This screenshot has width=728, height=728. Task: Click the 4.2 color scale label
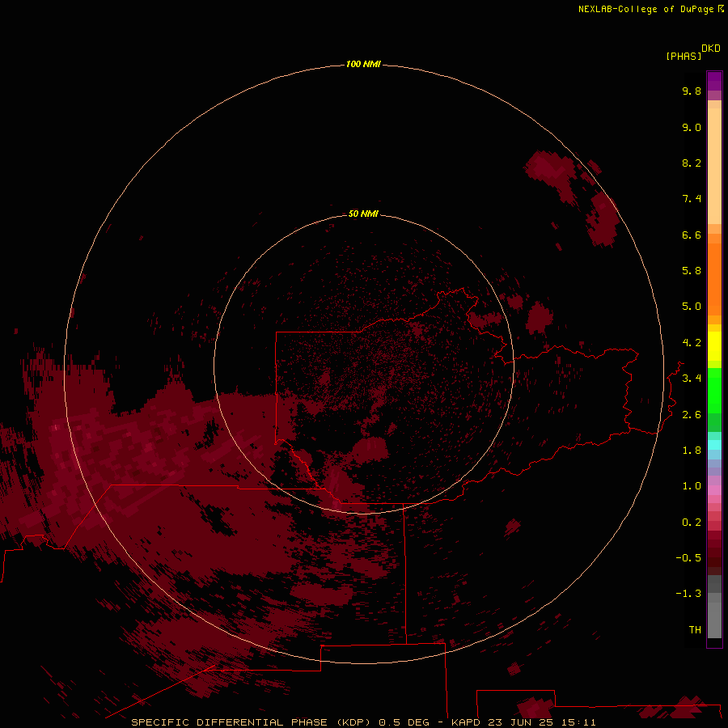point(692,343)
